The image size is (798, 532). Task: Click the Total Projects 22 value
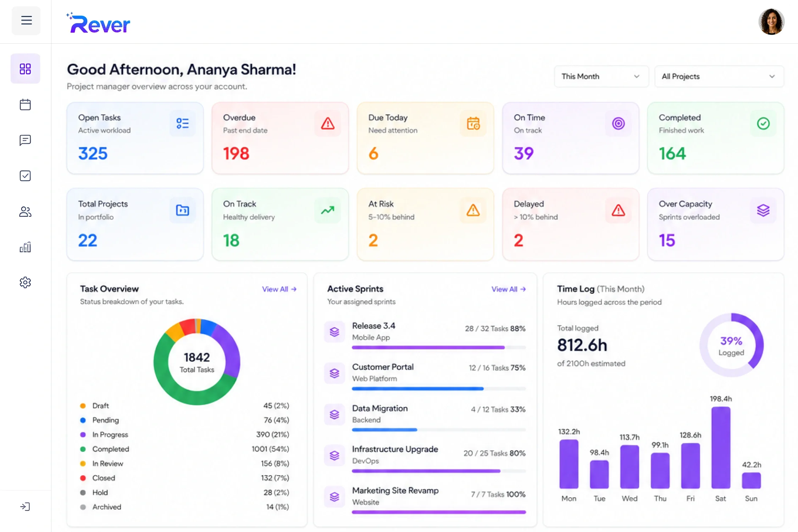tap(88, 240)
